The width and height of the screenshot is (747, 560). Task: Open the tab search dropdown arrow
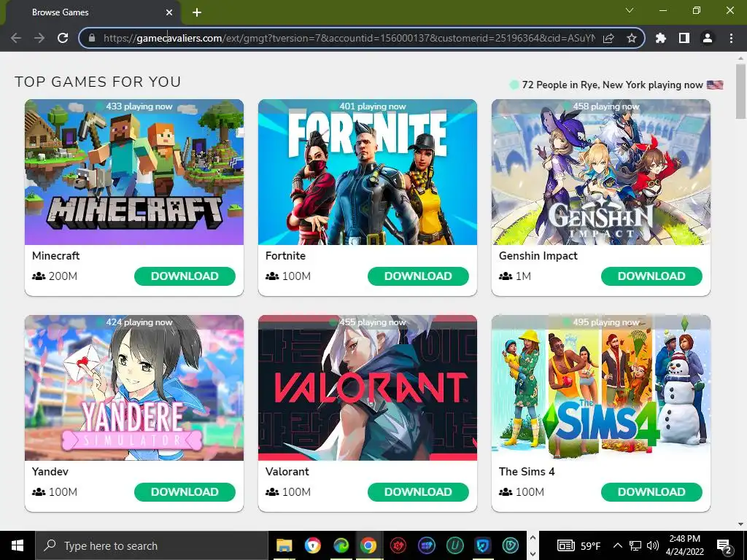point(630,10)
